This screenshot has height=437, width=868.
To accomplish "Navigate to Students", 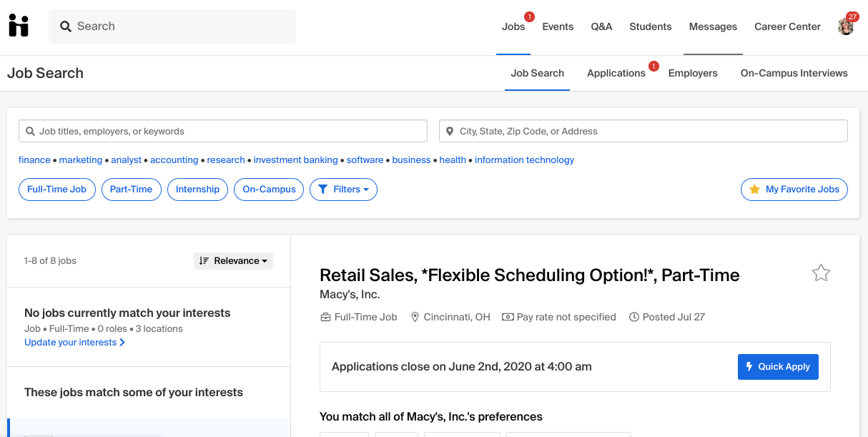I will (x=651, y=26).
